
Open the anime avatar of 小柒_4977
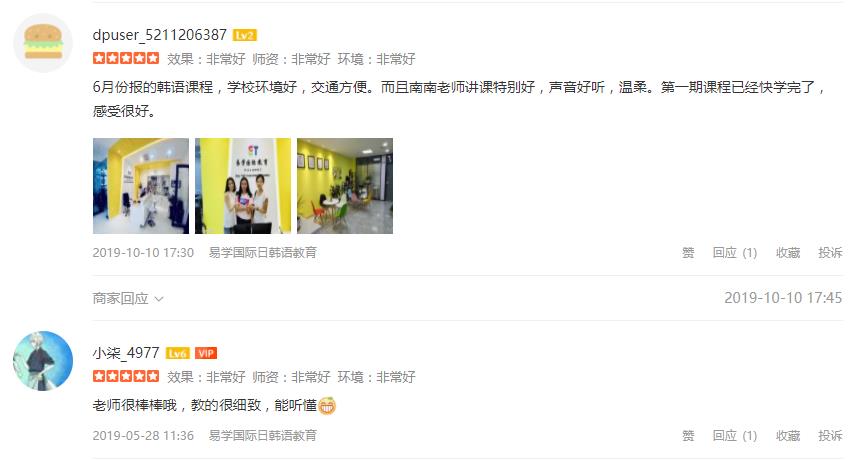click(x=43, y=361)
